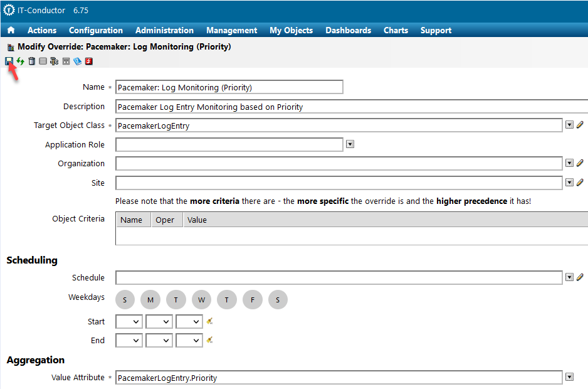Toggle the Wednesday weekday circle

pos(201,299)
